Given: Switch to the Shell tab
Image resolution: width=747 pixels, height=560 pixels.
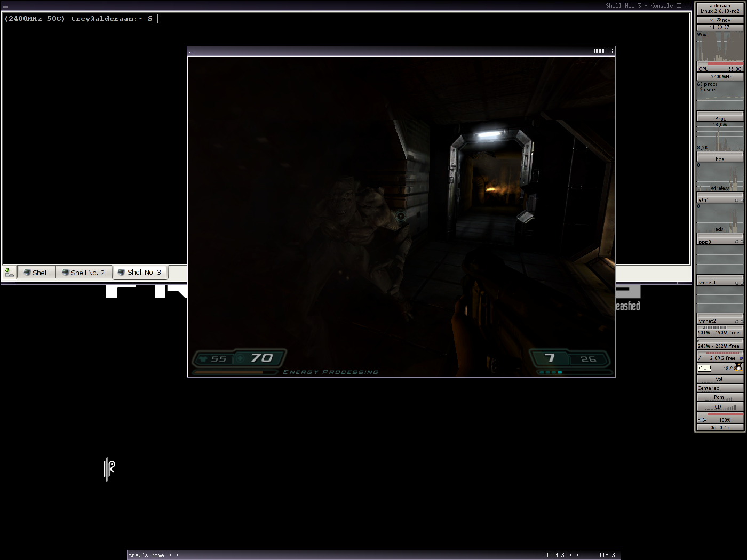Looking at the screenshot, I should [x=36, y=273].
